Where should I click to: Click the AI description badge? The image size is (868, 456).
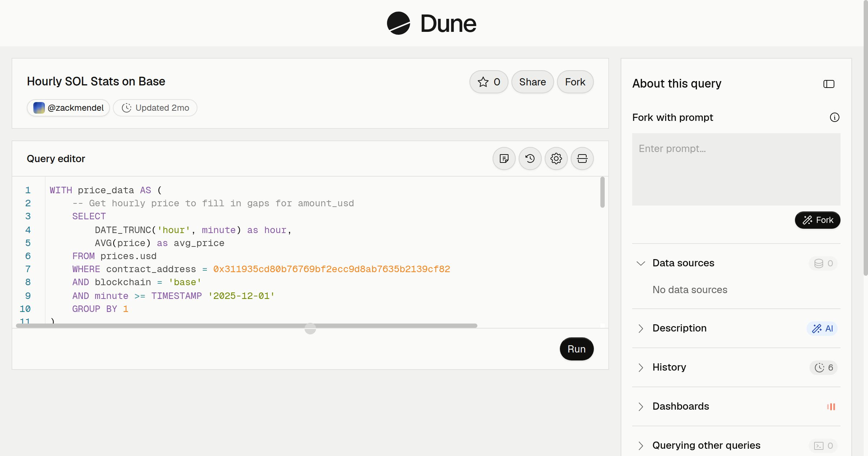[822, 328]
